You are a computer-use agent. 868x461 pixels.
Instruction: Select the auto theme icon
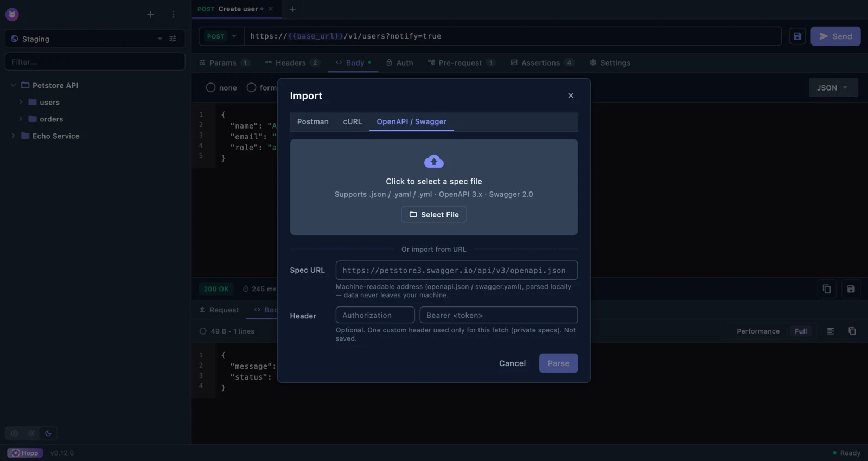15,433
